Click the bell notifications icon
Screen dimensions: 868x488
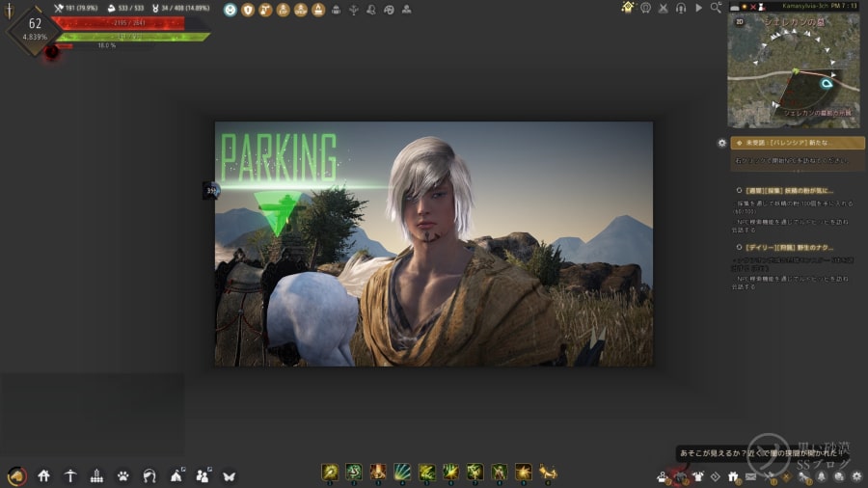tap(822, 476)
